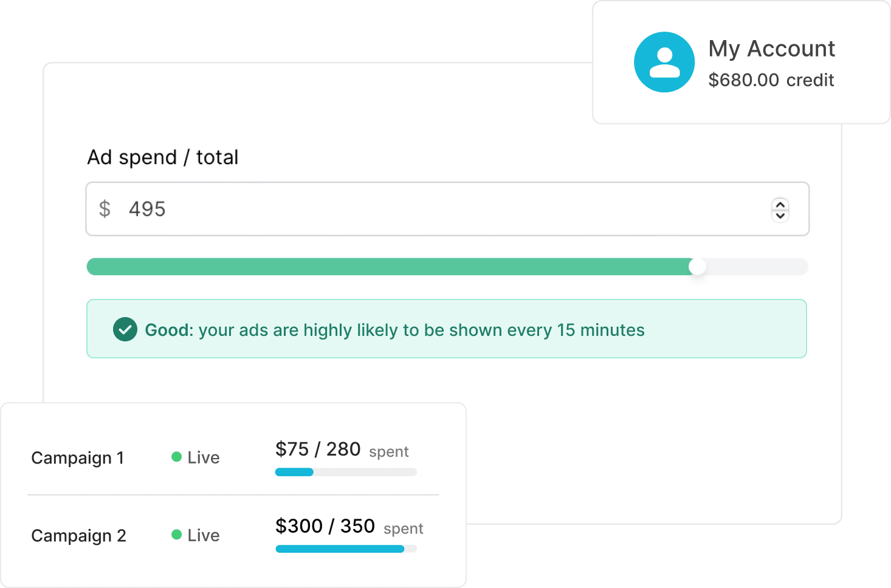The height and width of the screenshot is (588, 891).
Task: Click the $680.00 credit balance
Action: point(771,80)
